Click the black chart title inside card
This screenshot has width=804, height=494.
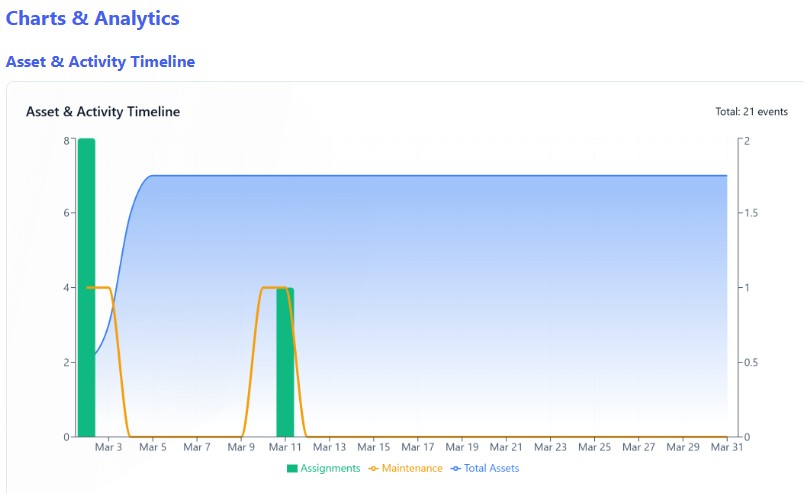pos(103,112)
